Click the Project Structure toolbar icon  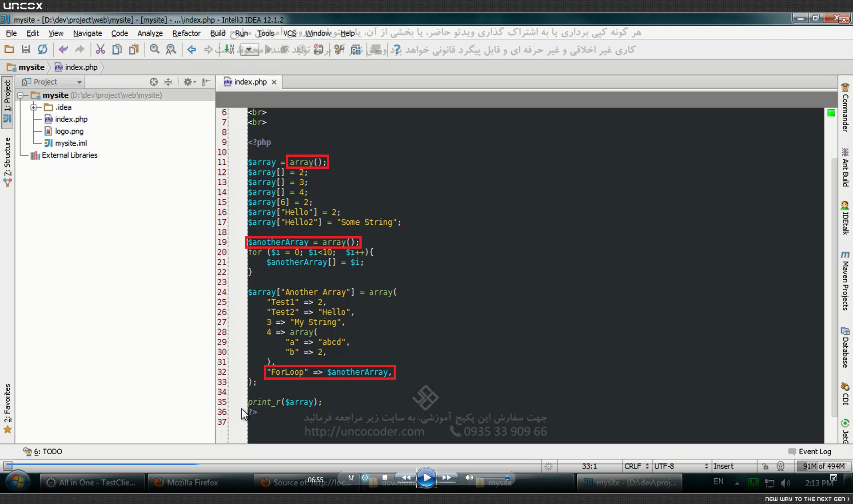(356, 50)
